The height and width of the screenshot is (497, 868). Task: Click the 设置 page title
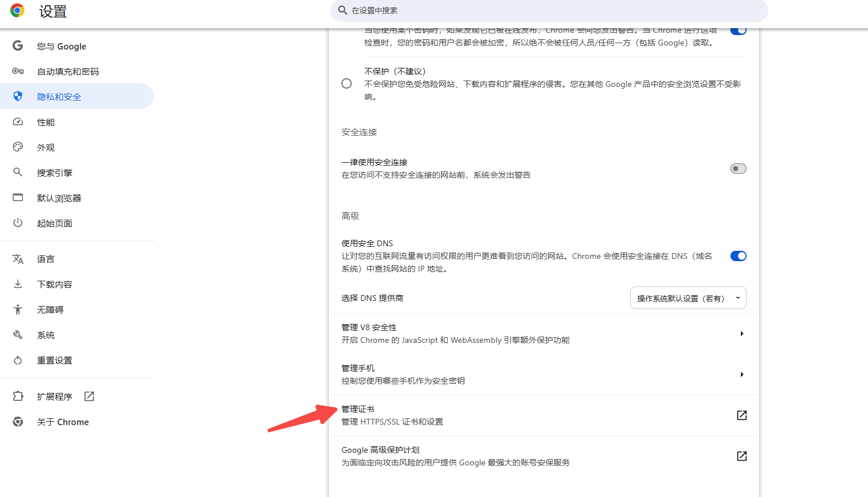[53, 11]
